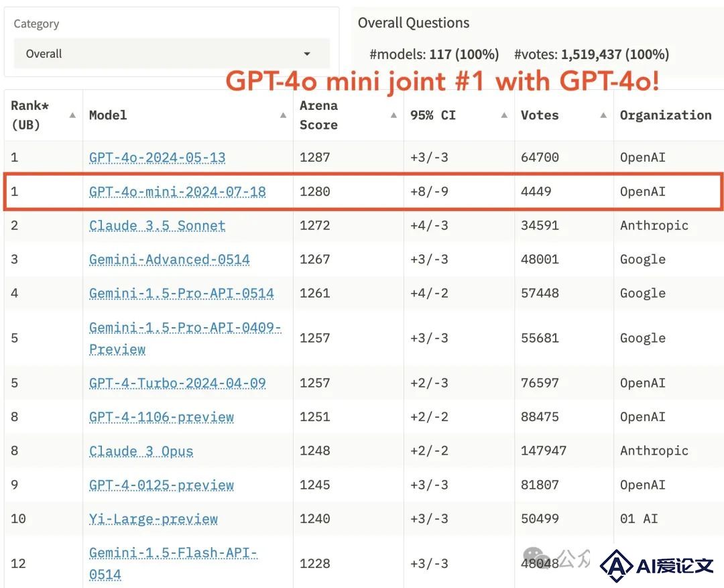Click the Overall Questions heading

413,23
